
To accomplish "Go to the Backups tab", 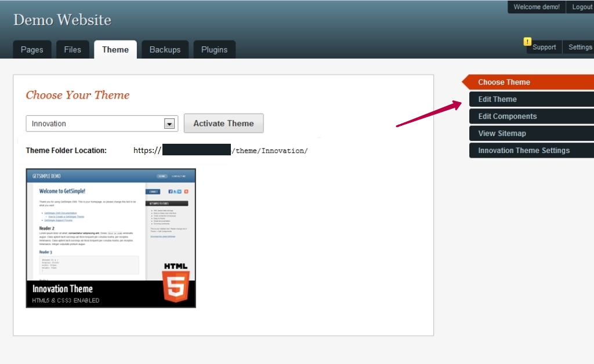I will [x=165, y=50].
